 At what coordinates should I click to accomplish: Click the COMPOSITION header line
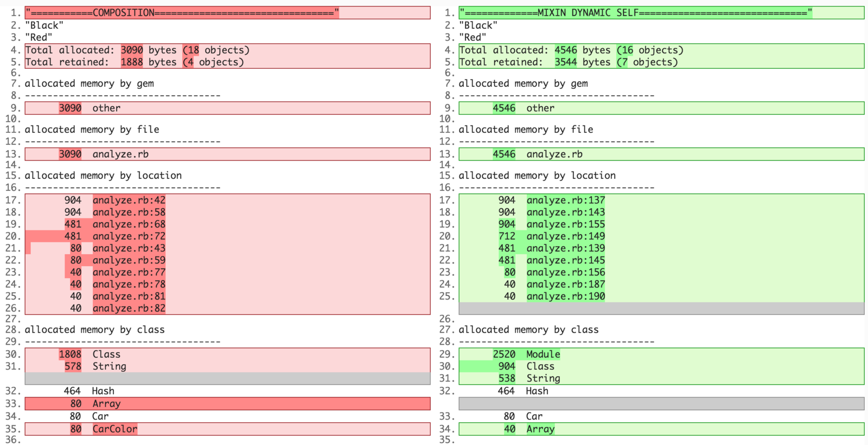182,13
